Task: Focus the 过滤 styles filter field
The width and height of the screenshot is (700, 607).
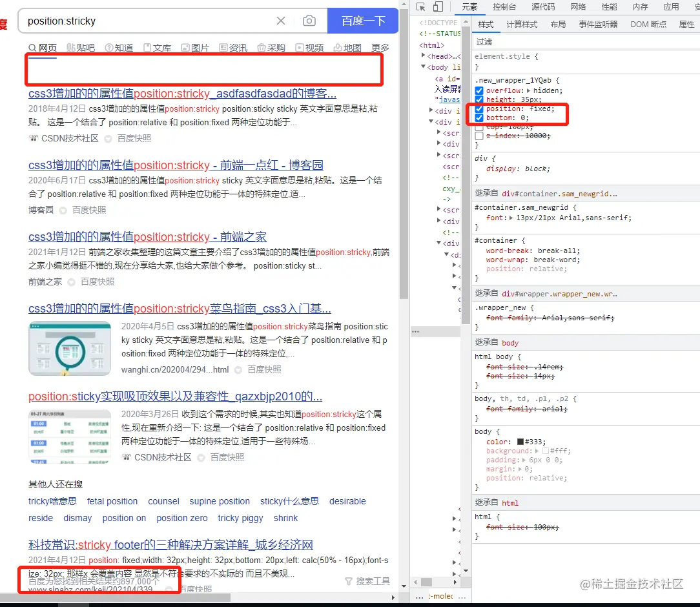Action: point(586,41)
